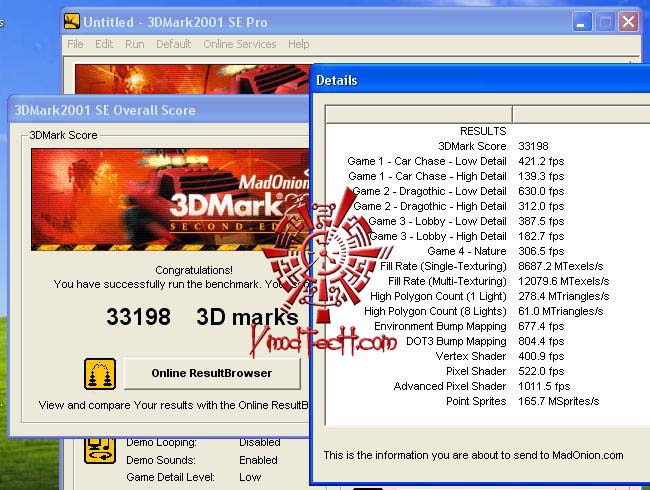The image size is (650, 490).
Task: Click the 33198 3D marks score text
Action: coord(202,317)
